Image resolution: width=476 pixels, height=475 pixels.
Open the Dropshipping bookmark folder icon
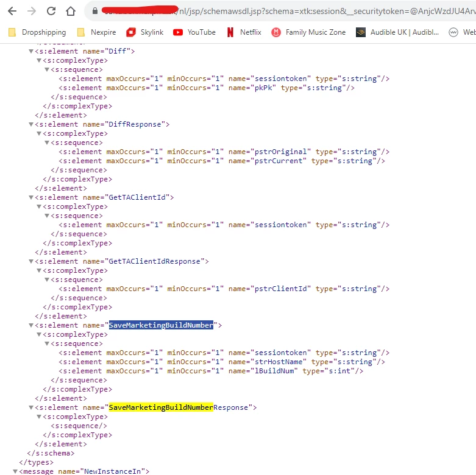pyautogui.click(x=12, y=32)
